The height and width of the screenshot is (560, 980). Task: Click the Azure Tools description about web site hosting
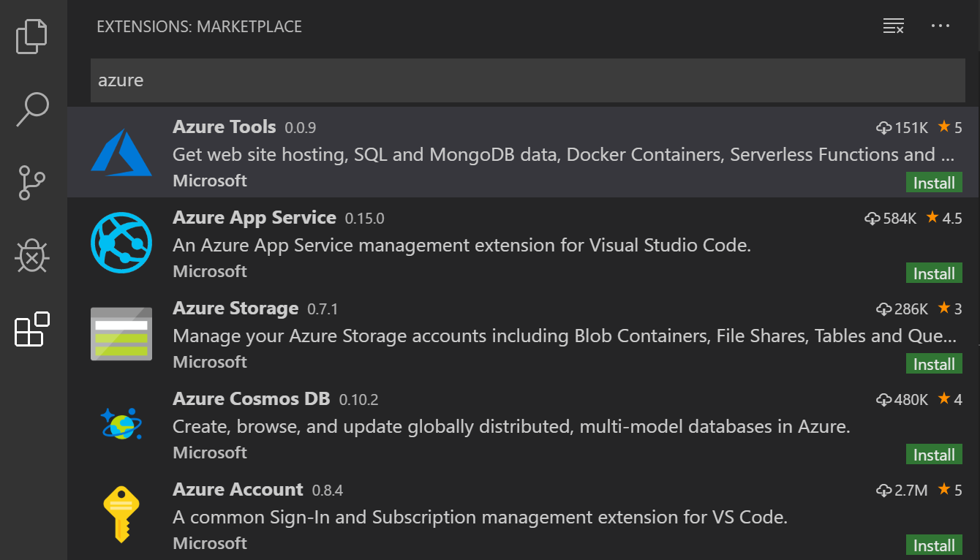[564, 155]
